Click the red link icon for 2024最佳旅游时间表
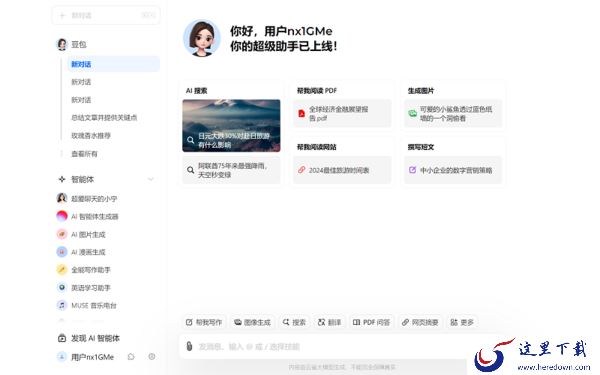Screen dimensions: 600x375 [302, 170]
